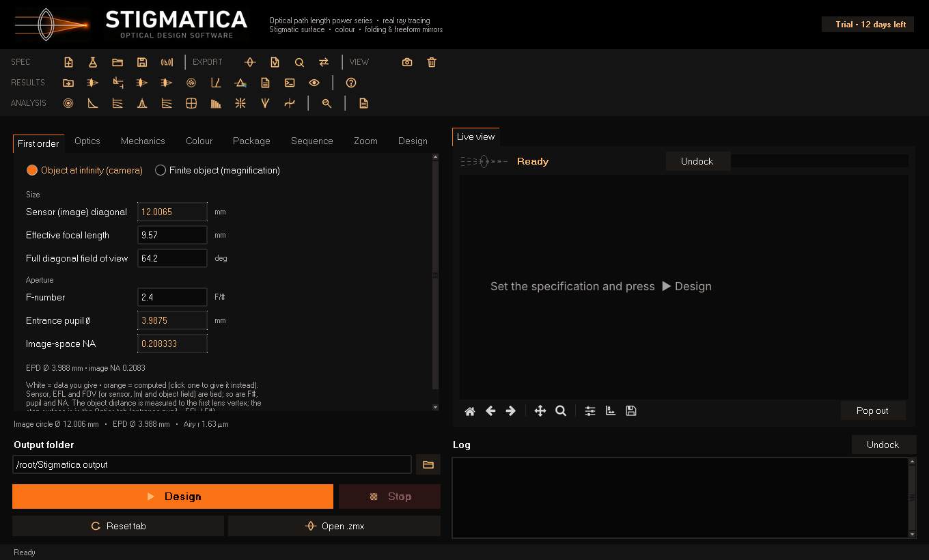Create a new spec with the new-file icon
Image resolution: width=929 pixels, height=560 pixels.
(x=68, y=62)
